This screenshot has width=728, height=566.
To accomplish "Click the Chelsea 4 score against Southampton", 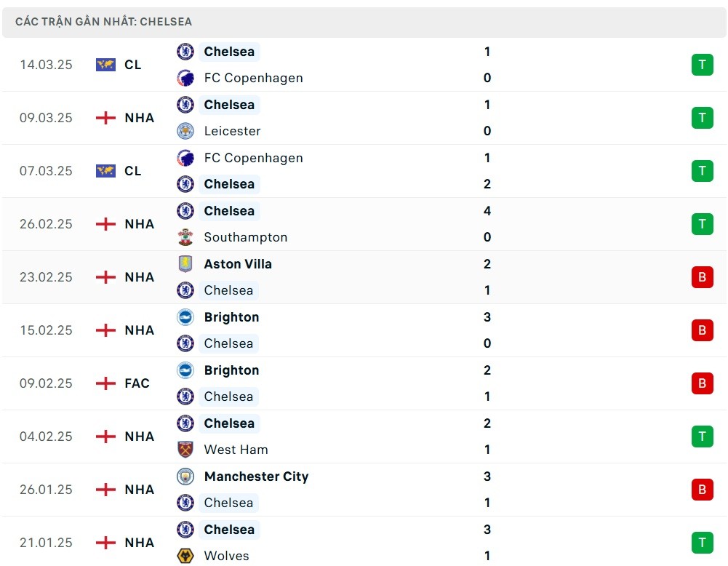I will click(487, 211).
